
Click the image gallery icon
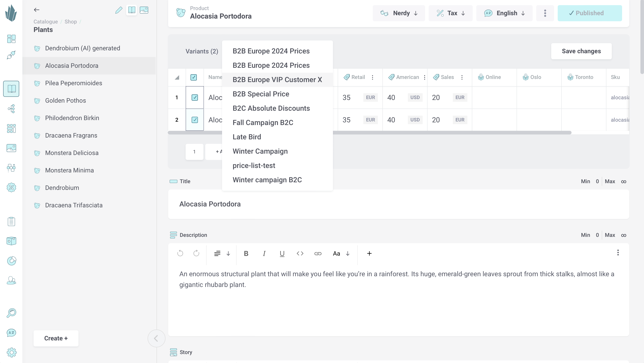[144, 10]
